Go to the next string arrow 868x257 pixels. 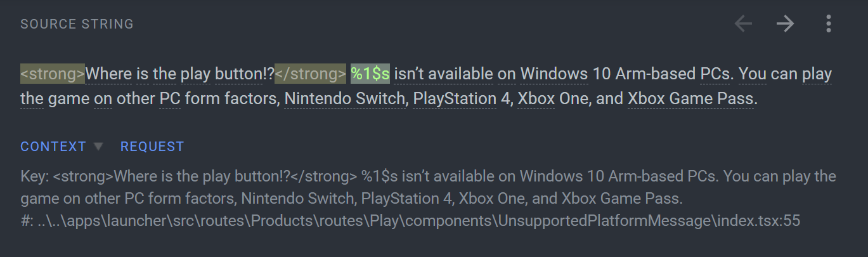(x=786, y=24)
